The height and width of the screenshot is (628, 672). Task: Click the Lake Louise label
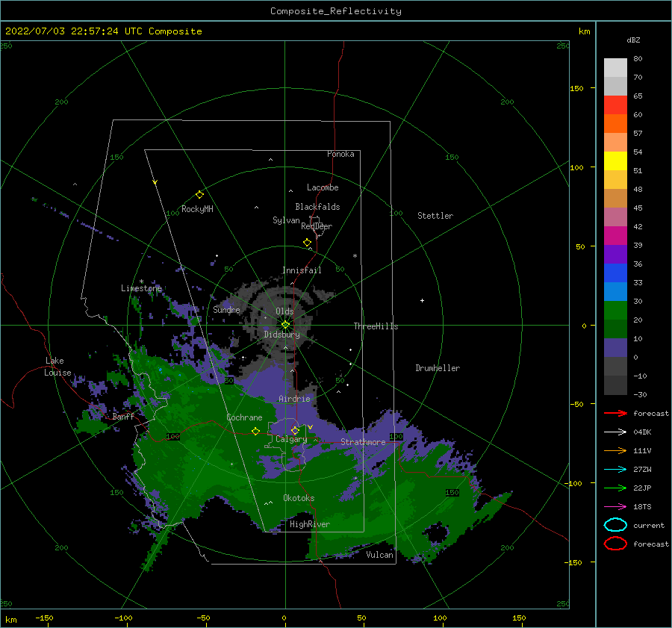(57, 367)
